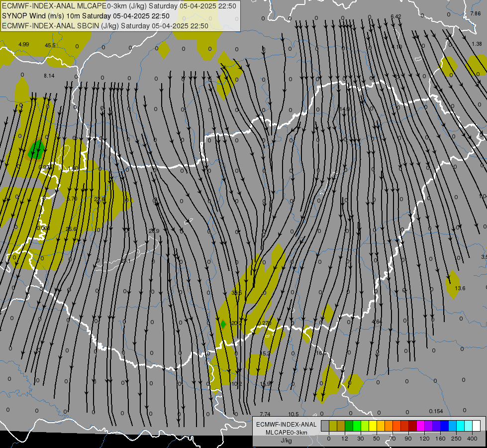
Task: Click the legend label '250'
Action: (x=456, y=439)
